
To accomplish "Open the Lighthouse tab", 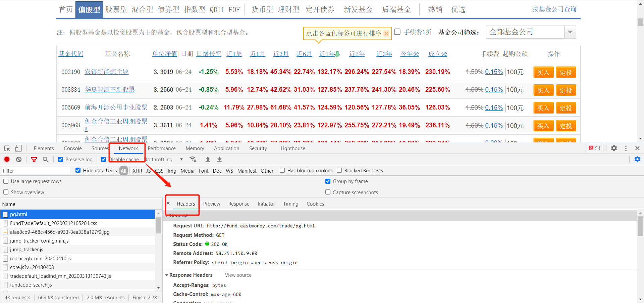I will [x=293, y=148].
